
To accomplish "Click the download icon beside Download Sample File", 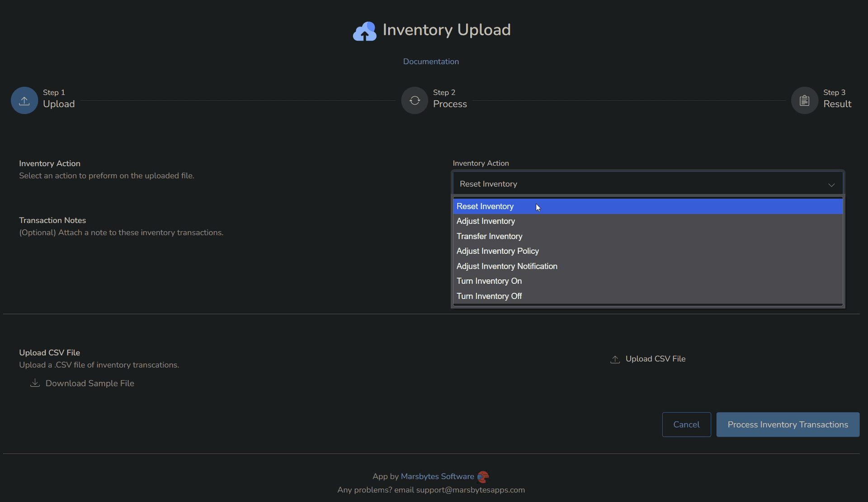I will click(35, 383).
